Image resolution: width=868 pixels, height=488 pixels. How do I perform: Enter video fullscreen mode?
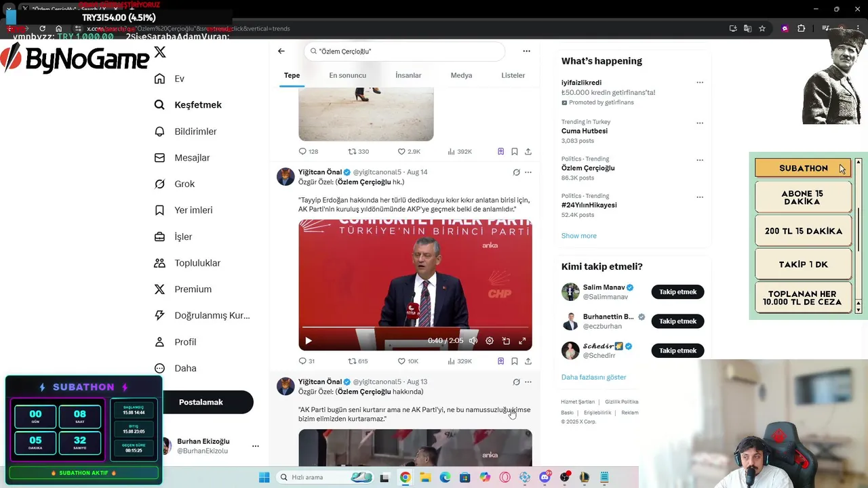click(522, 341)
